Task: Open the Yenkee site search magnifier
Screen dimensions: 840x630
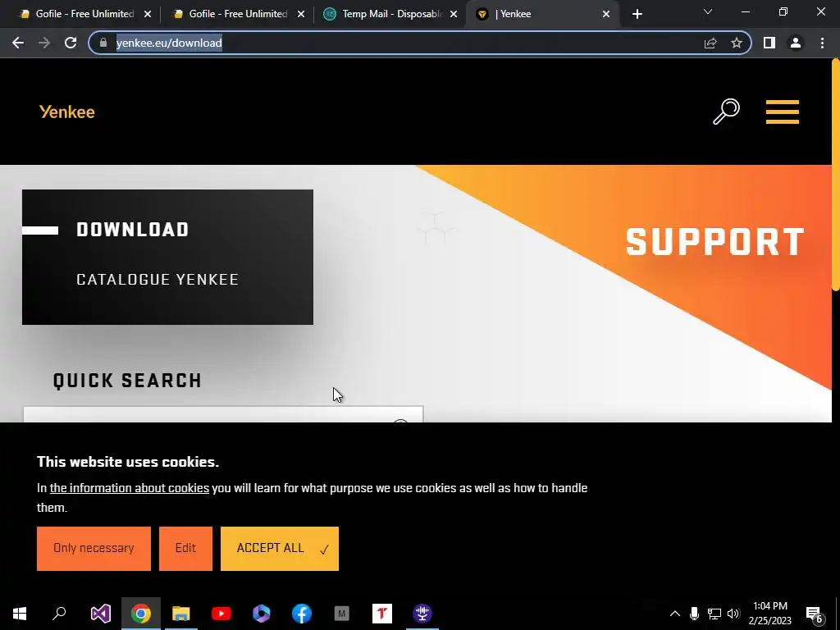Action: click(726, 112)
